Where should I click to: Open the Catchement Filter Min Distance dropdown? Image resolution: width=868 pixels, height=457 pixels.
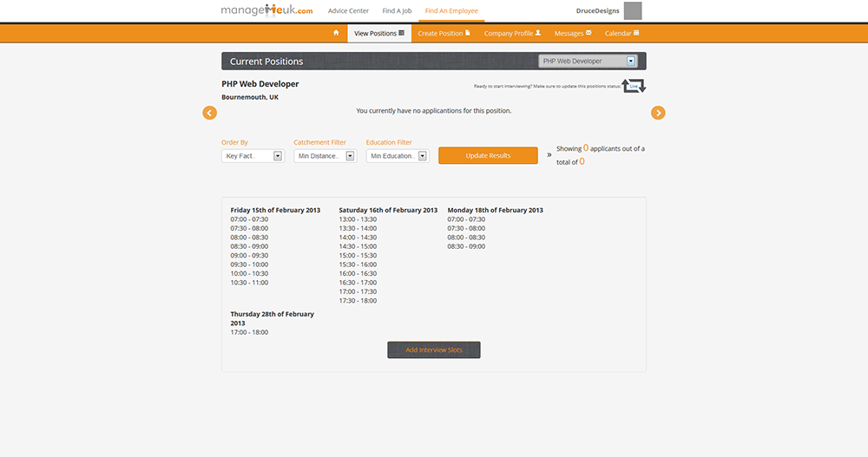[325, 156]
